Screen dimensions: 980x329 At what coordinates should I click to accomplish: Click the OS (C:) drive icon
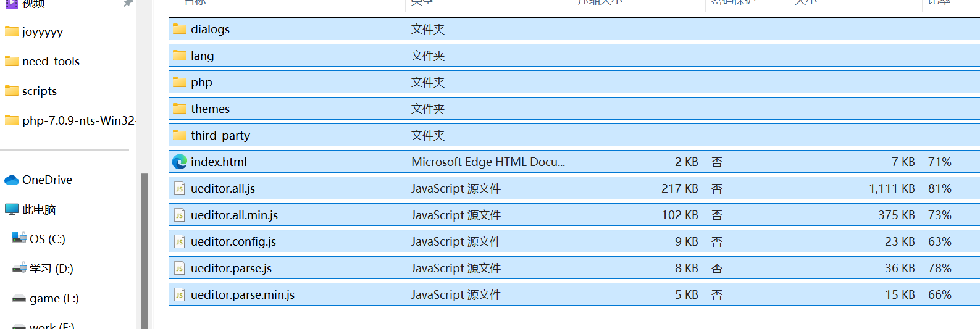click(x=19, y=238)
